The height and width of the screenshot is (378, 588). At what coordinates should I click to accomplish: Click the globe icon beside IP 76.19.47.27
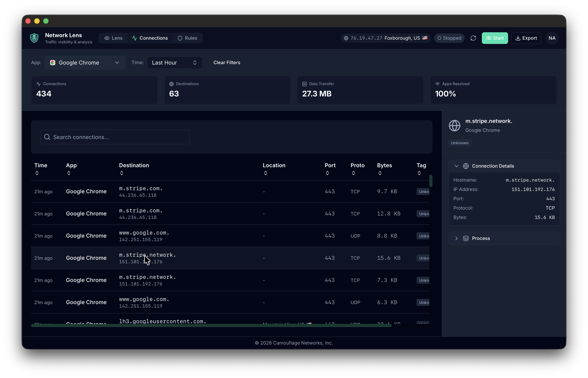coord(346,38)
